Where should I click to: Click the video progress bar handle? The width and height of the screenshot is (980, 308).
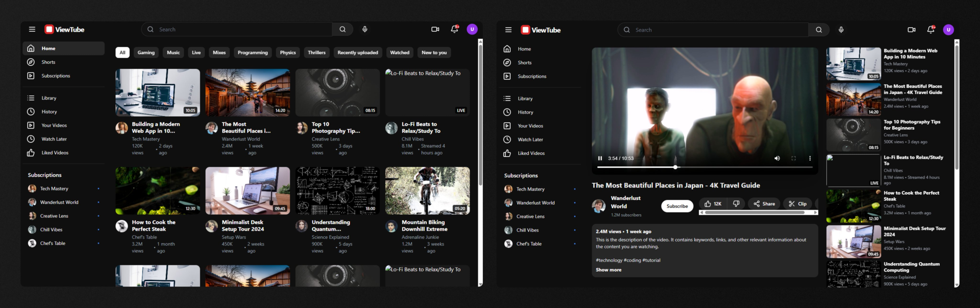[675, 167]
